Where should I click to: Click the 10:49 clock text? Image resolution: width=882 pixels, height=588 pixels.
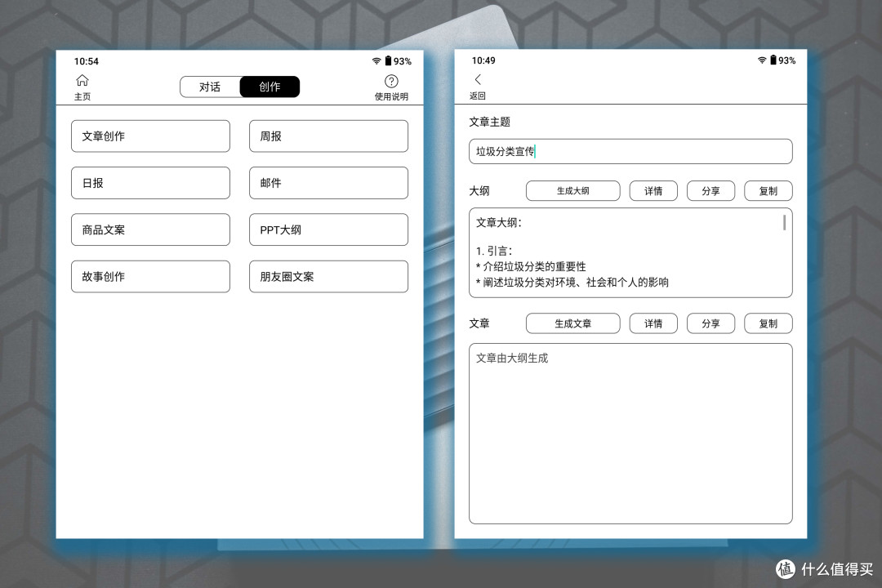pos(483,60)
